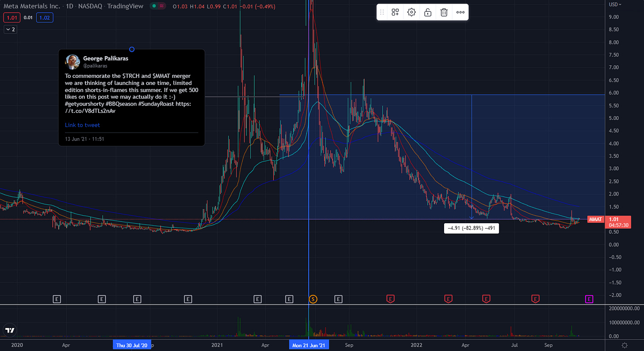644x351 pixels.
Task: Open settings gear in floating drawing toolbar
Action: (x=411, y=12)
